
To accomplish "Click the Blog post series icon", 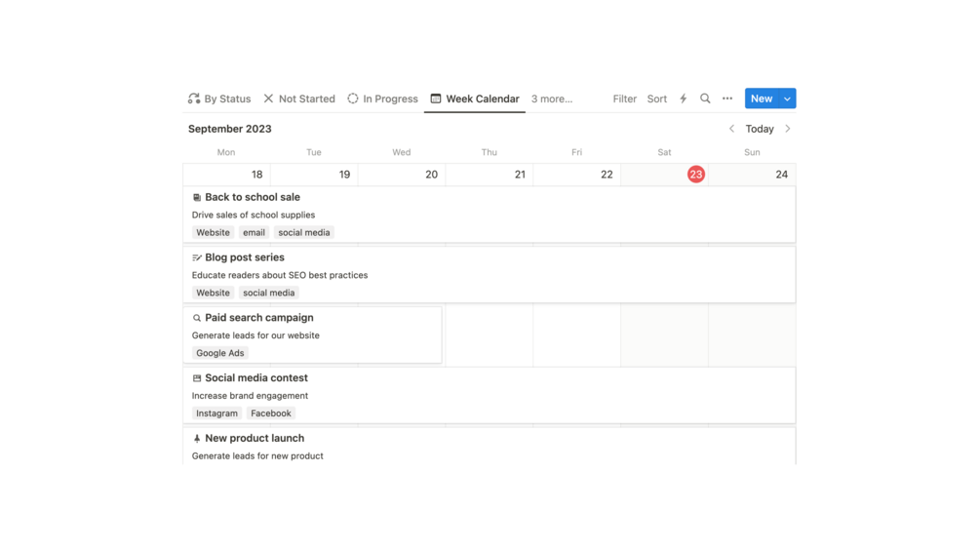I will tap(197, 257).
